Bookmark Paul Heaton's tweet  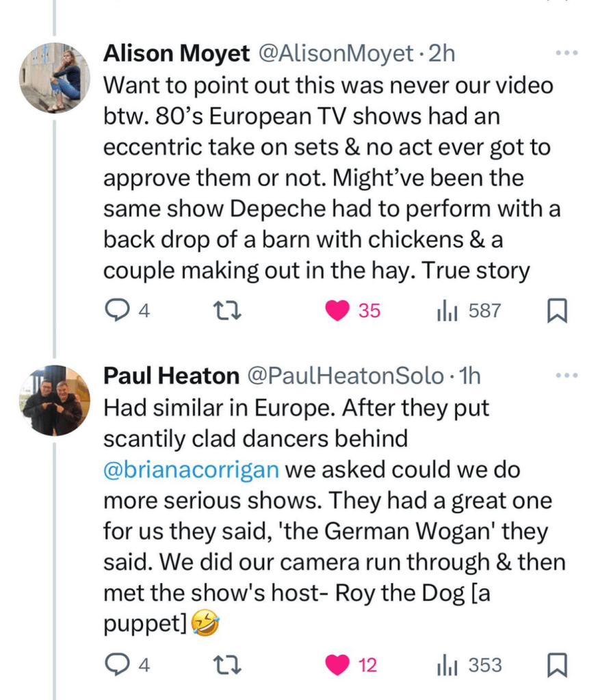tap(558, 665)
